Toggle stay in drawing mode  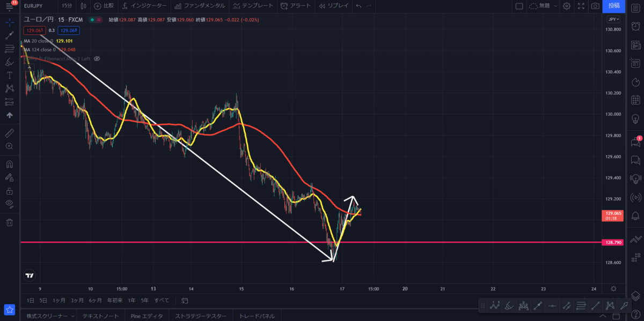coord(9,177)
